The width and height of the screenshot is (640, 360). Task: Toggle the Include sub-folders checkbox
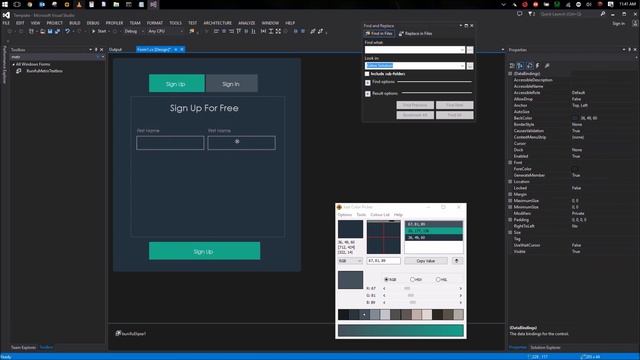pyautogui.click(x=367, y=74)
